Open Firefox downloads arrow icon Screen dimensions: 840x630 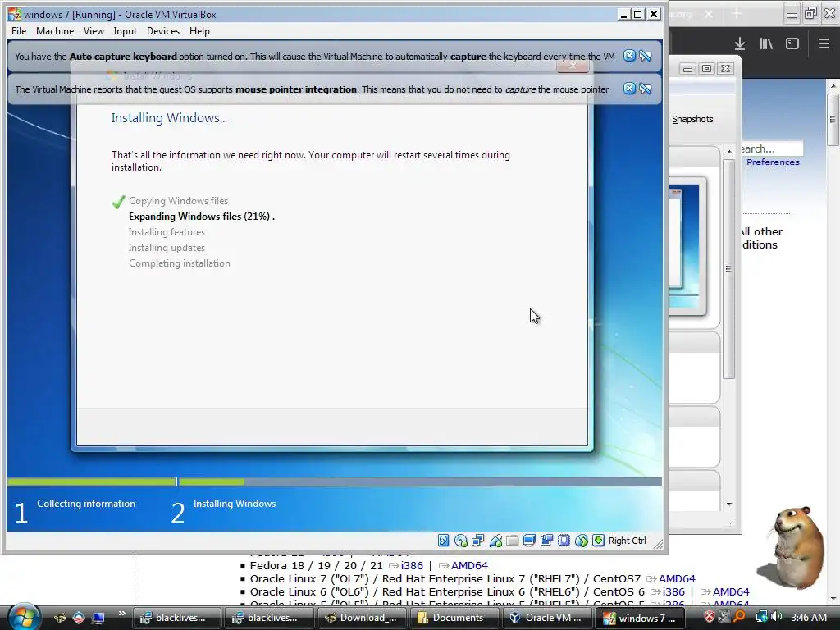tap(740, 43)
